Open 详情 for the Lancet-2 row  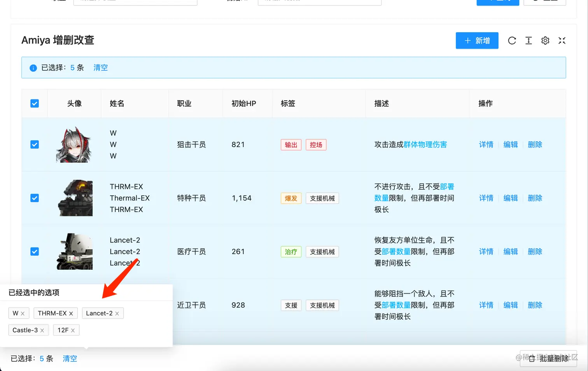(486, 252)
